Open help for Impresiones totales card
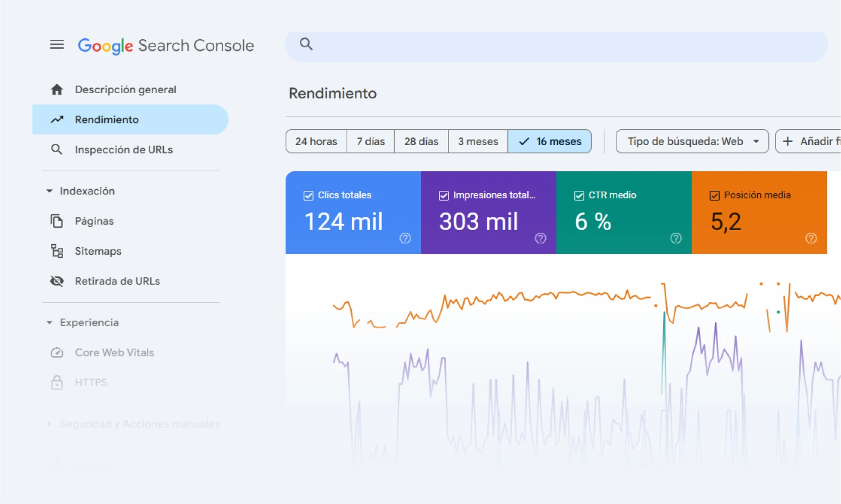 [541, 238]
